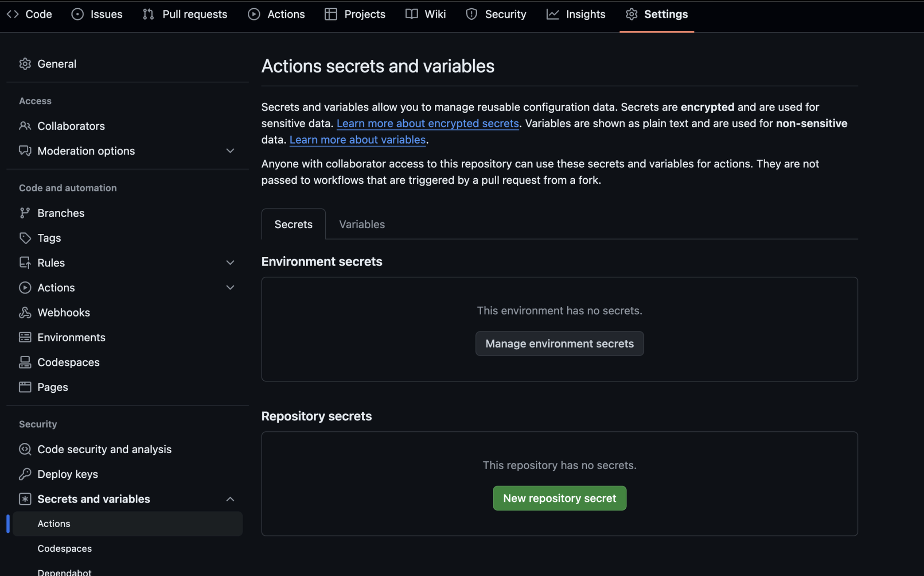
Task: Collapse the Secrets and variables section
Action: [230, 499]
